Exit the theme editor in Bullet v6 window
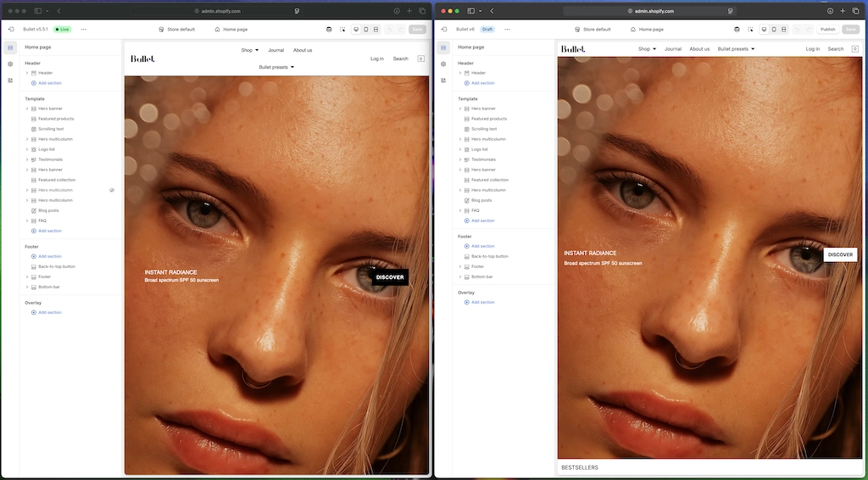Viewport: 868px width, 480px height. tap(444, 30)
